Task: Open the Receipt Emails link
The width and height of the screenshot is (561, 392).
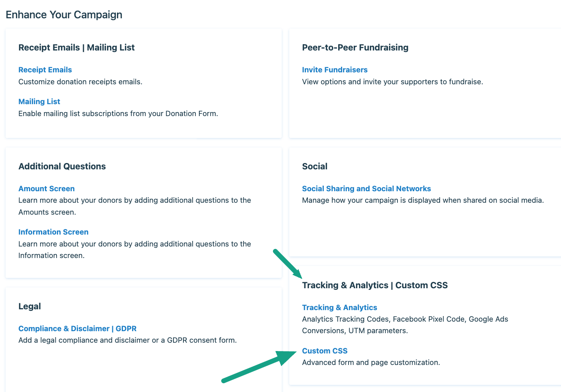Action: [45, 70]
